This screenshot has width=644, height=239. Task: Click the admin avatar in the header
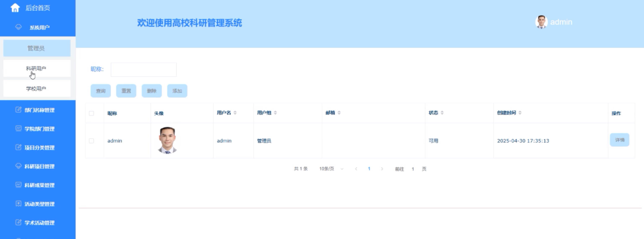[x=541, y=22]
